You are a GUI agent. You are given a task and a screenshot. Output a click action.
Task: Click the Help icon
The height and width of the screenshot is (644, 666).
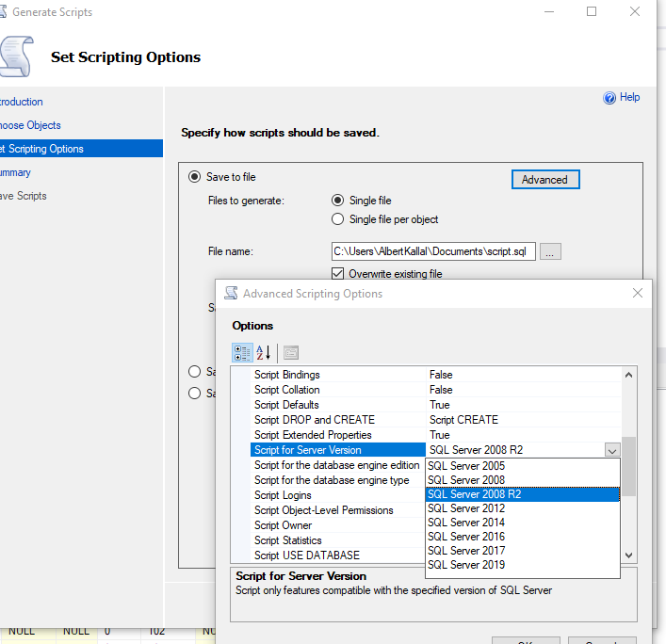click(x=609, y=98)
